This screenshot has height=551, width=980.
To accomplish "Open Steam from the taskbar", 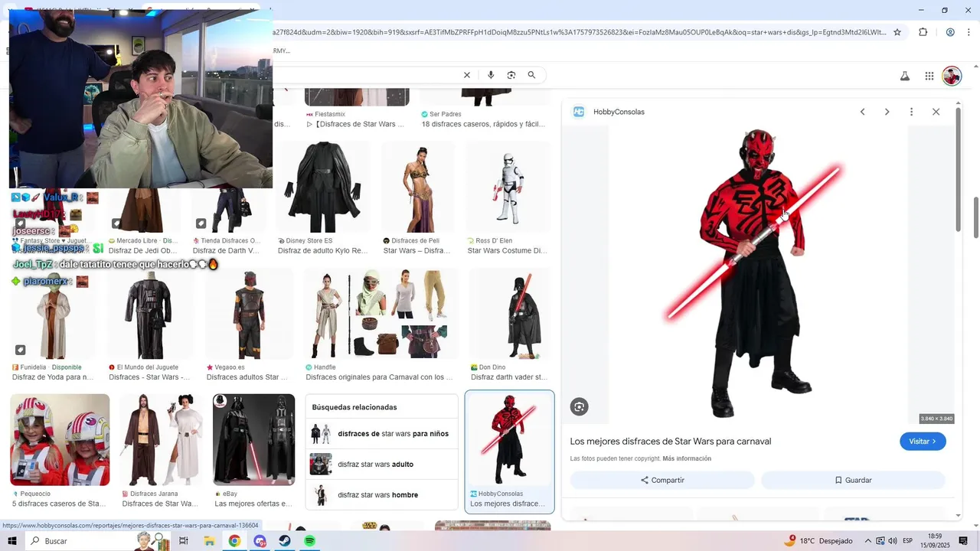I will point(284,541).
